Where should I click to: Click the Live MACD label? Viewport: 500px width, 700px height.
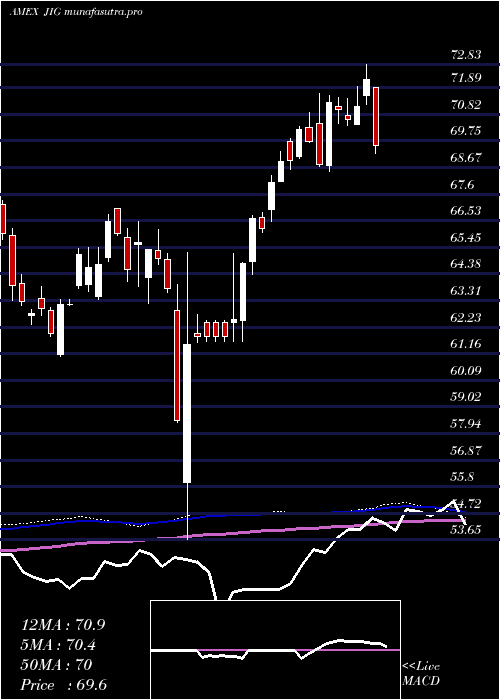421,674
